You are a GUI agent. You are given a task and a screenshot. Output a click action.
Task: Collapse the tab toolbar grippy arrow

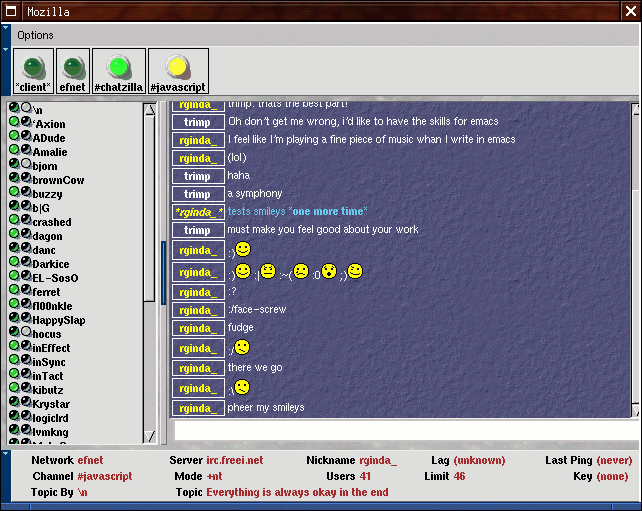(5, 50)
